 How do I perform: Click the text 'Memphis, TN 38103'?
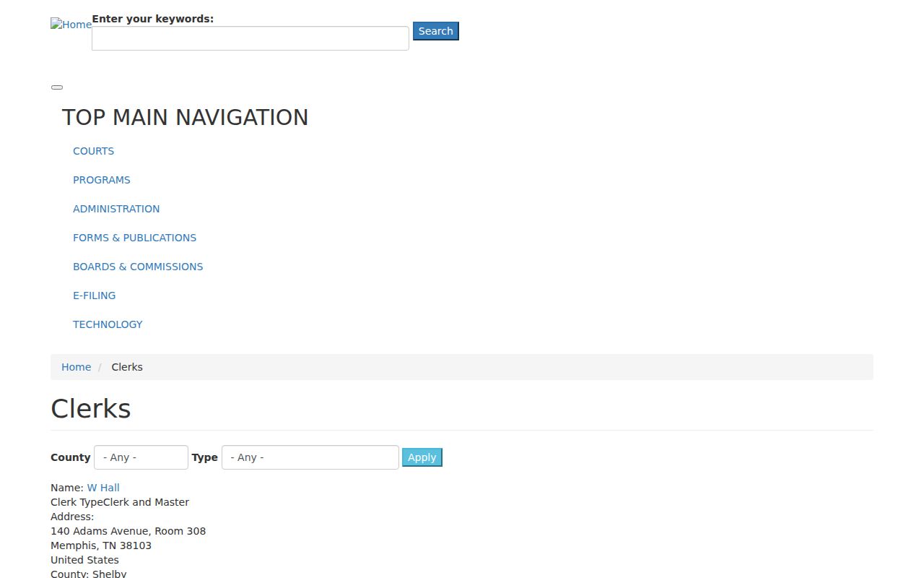(x=101, y=545)
